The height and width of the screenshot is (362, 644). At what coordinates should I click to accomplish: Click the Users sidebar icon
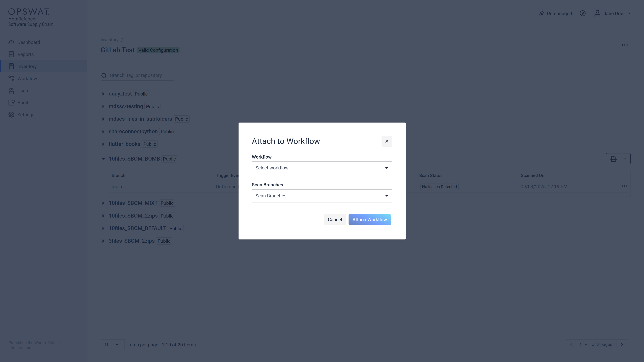[x=11, y=91]
